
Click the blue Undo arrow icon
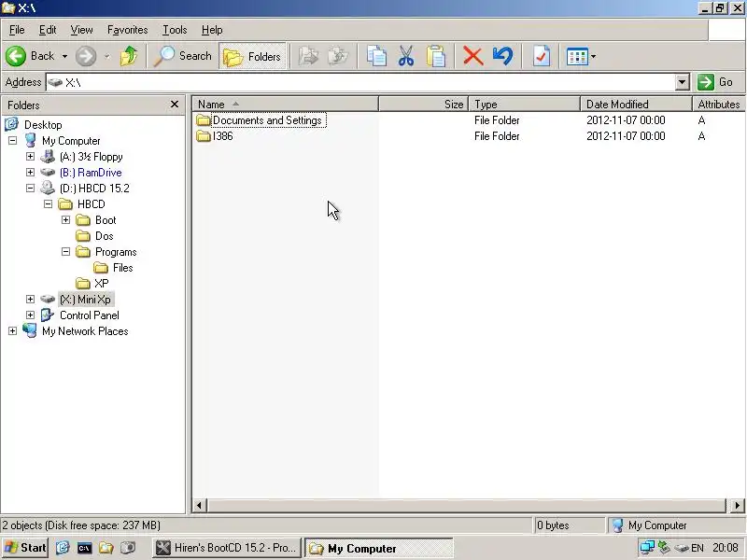tap(502, 56)
